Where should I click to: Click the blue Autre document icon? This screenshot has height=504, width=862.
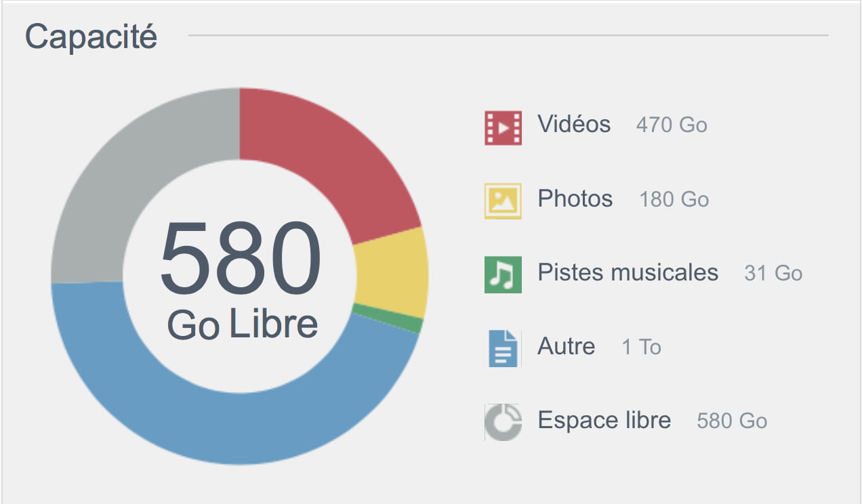point(503,348)
